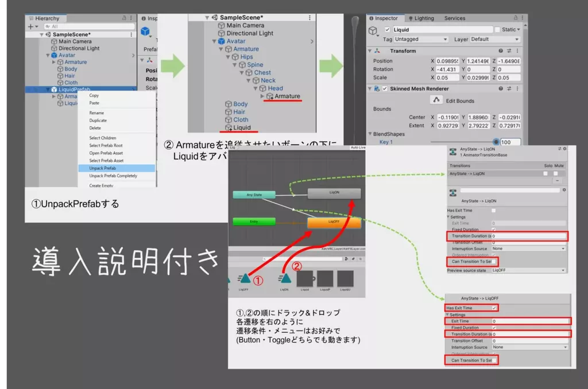Select the green Entry node in Animator
Image resolution: width=588 pixels, height=389 pixels.
coord(254,221)
